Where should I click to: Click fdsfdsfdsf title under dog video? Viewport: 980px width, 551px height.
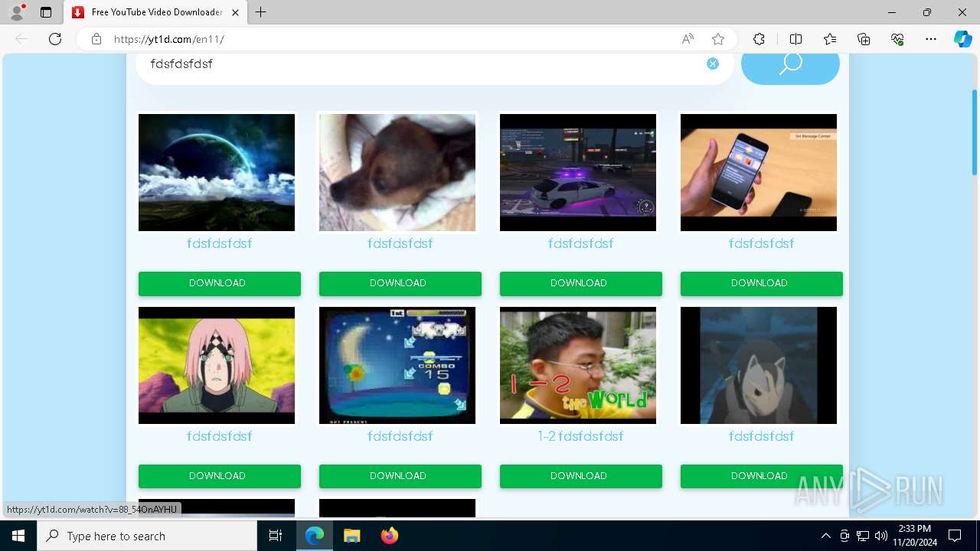coord(400,243)
